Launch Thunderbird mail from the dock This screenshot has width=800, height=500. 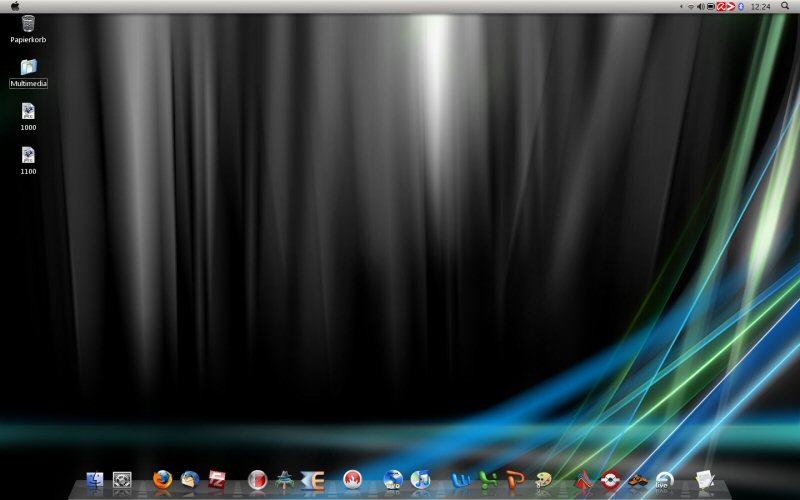coord(190,480)
